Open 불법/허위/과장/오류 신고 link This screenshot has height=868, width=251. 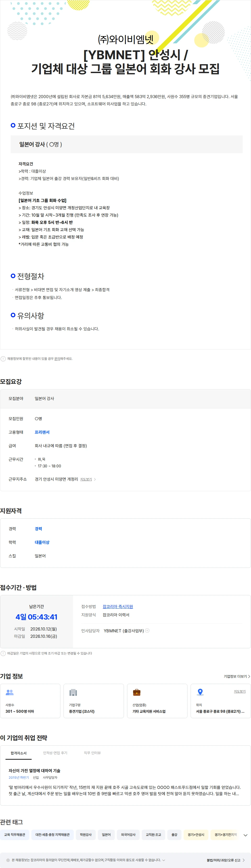(x=226, y=860)
